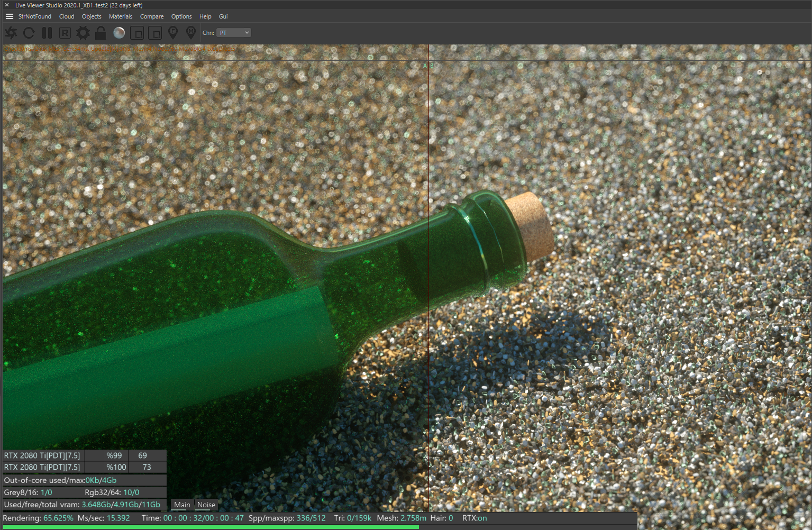Switch to the Noise tab
This screenshot has width=812, height=530.
pos(206,505)
